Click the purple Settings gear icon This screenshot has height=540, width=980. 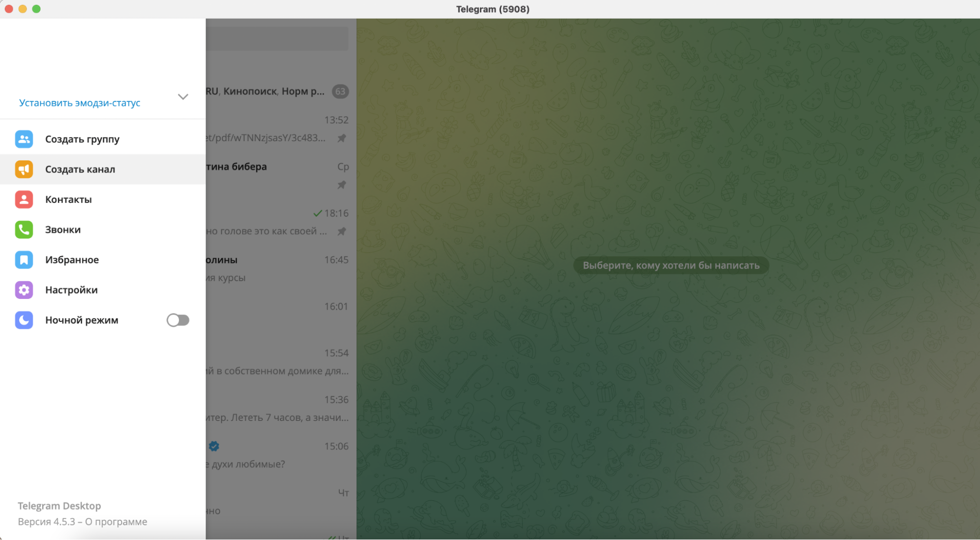coord(24,290)
